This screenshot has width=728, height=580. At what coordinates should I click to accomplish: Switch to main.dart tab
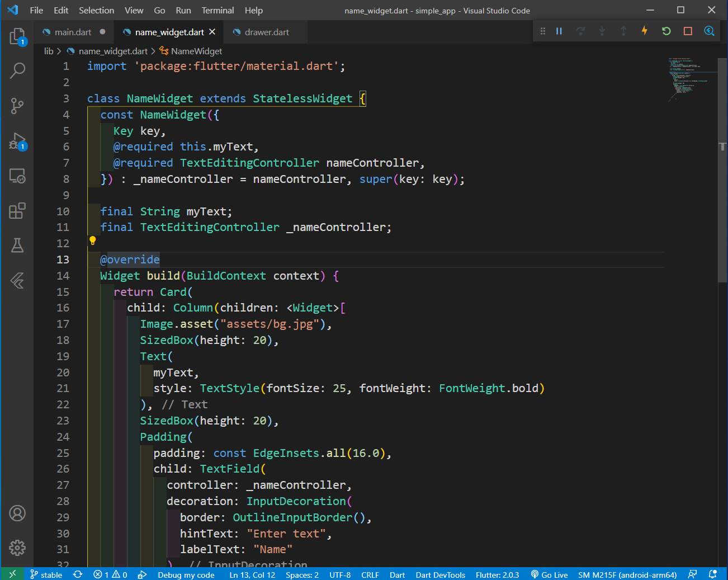[x=73, y=32]
